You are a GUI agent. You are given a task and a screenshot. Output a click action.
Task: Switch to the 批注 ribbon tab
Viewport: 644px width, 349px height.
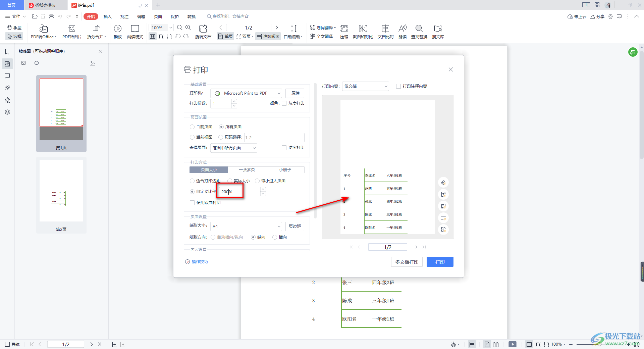[x=124, y=16]
